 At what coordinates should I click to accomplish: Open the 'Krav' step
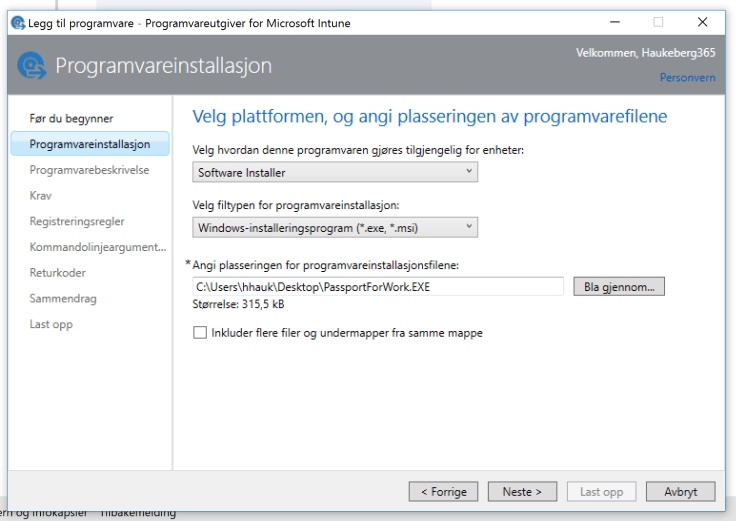point(41,196)
